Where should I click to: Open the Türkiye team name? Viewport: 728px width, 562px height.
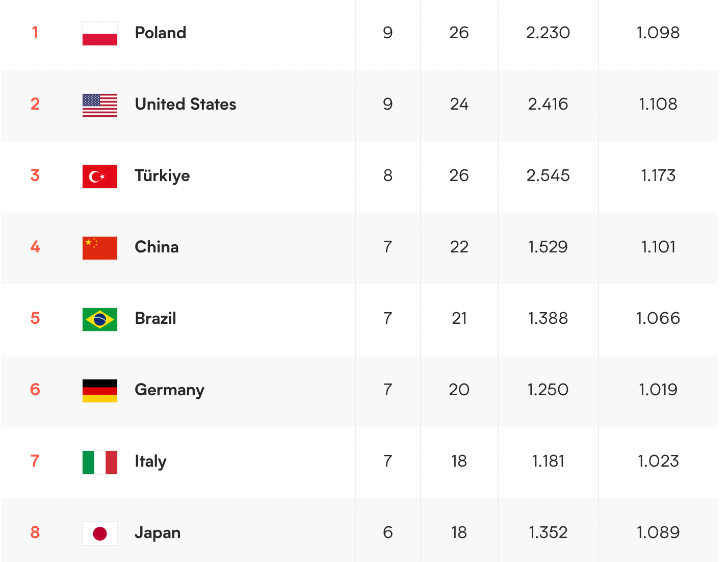pos(162,176)
